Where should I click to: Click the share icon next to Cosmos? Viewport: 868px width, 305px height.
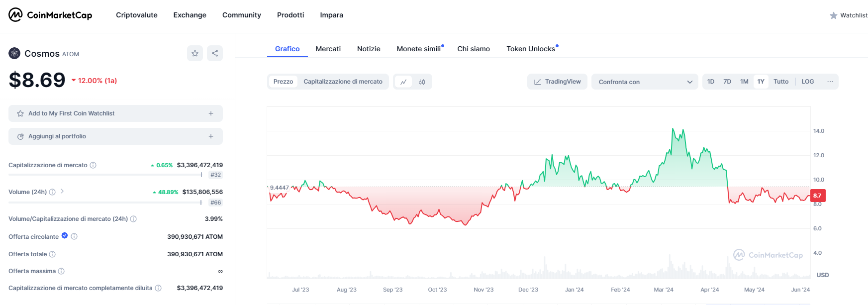click(x=215, y=53)
